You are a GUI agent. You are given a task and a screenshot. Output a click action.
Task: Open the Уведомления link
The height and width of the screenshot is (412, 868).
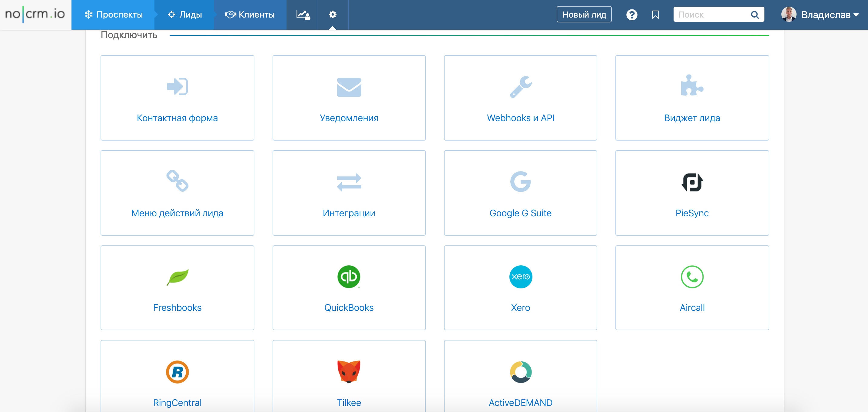[x=349, y=118]
